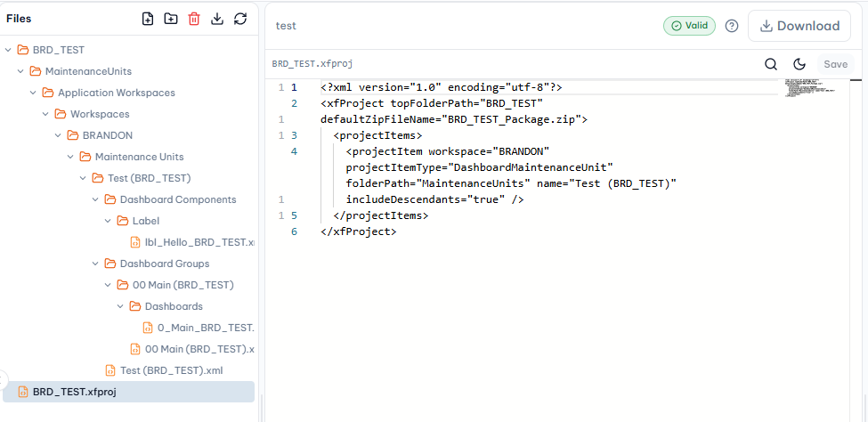Viewport: 868px width, 422px height.
Task: Collapse the Label folder chevron
Action: (x=108, y=221)
